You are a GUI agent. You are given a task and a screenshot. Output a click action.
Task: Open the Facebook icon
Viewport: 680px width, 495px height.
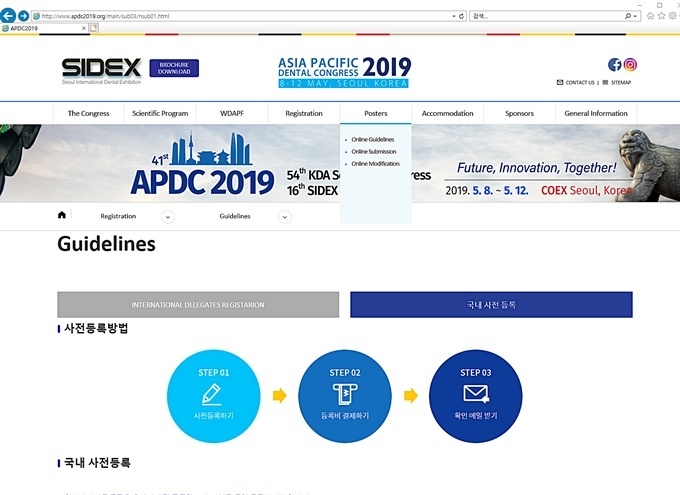click(615, 65)
